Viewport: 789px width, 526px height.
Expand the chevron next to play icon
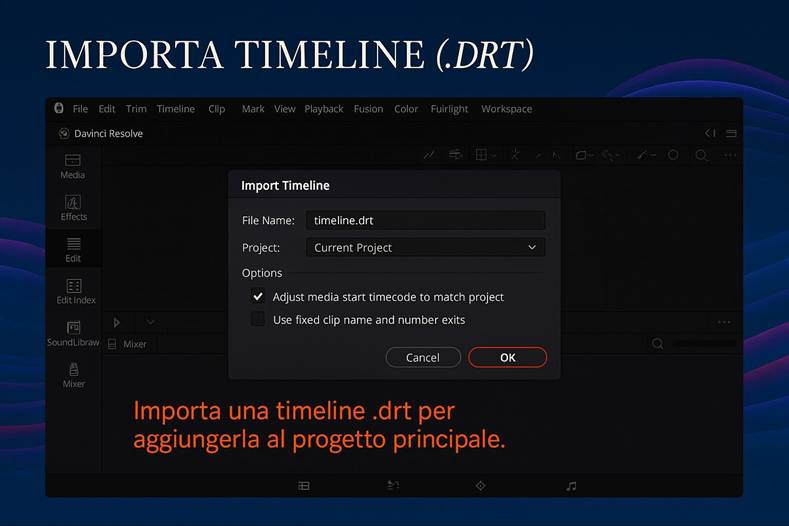click(150, 322)
